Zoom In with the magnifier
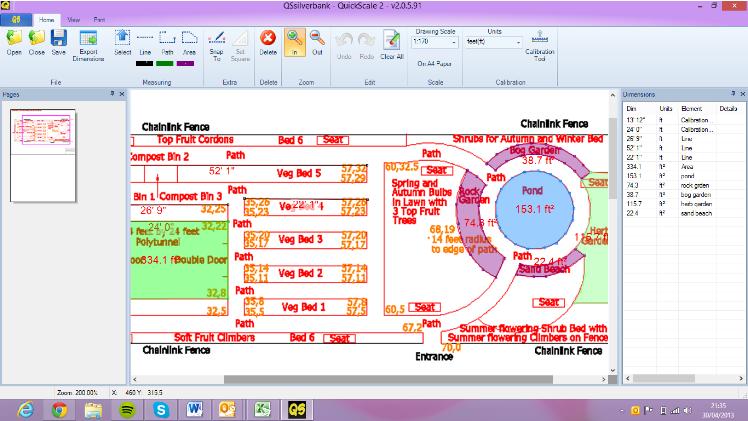748x421 pixels. point(294,42)
